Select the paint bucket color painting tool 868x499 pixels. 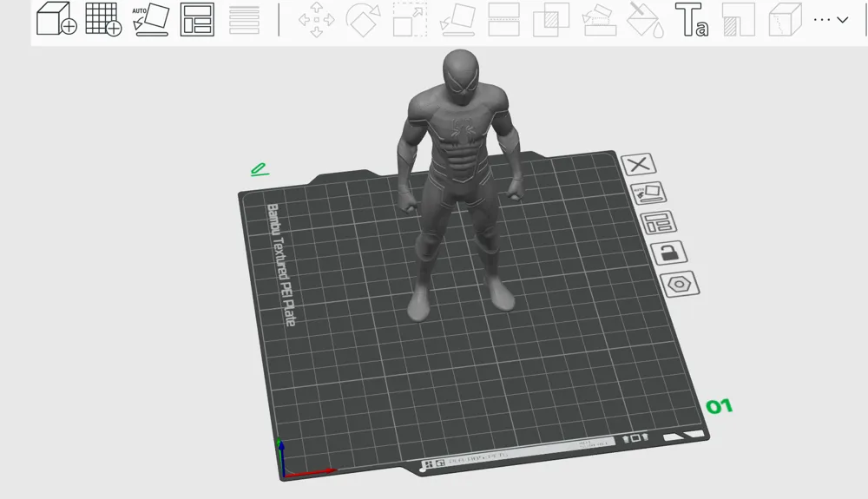645,19
